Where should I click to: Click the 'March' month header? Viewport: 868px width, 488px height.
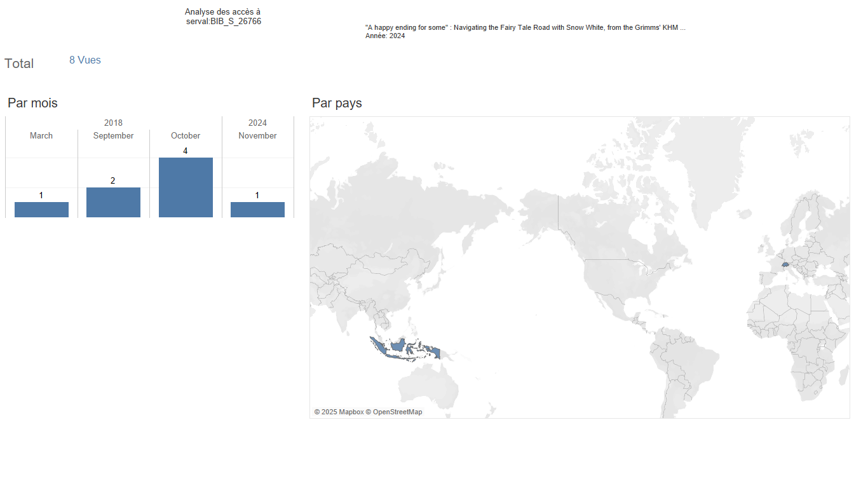coord(41,135)
